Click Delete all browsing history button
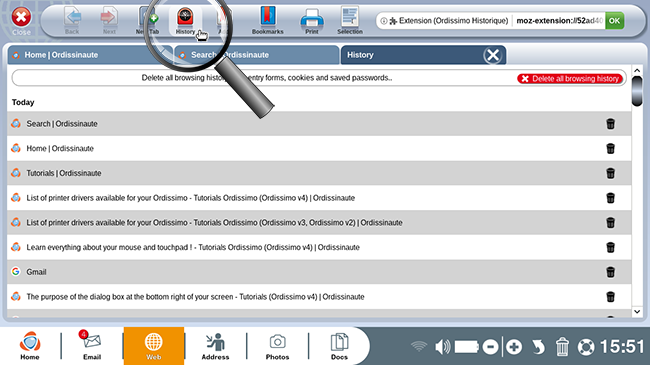 point(570,79)
